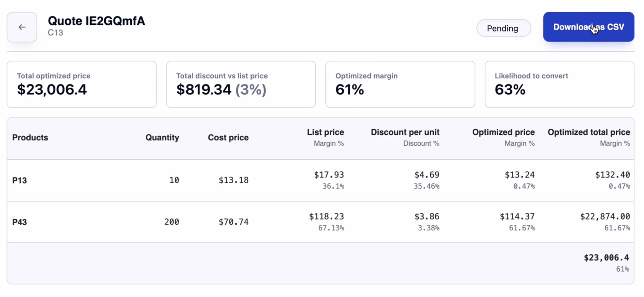The height and width of the screenshot is (297, 644).
Task: Click the Discount per unit column header
Action: coord(405,132)
